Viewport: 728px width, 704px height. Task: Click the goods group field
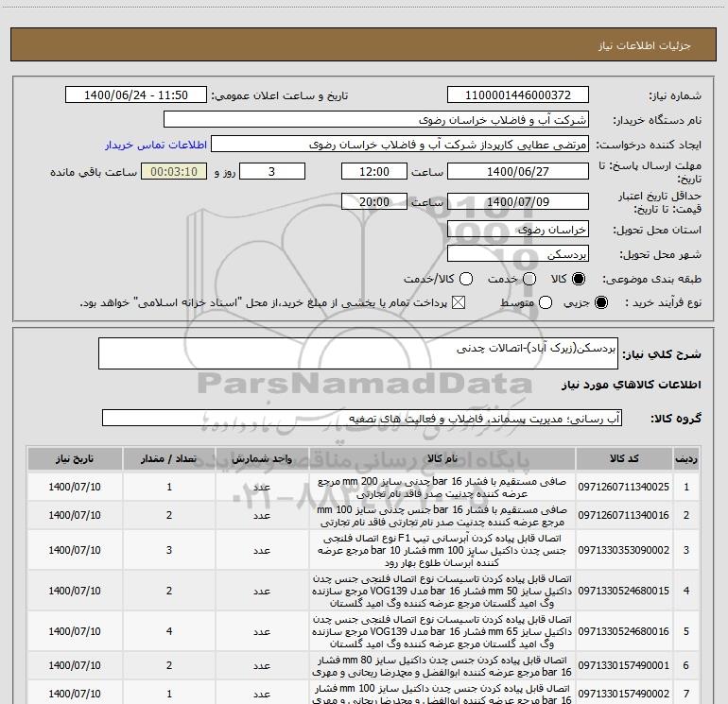click(362, 418)
